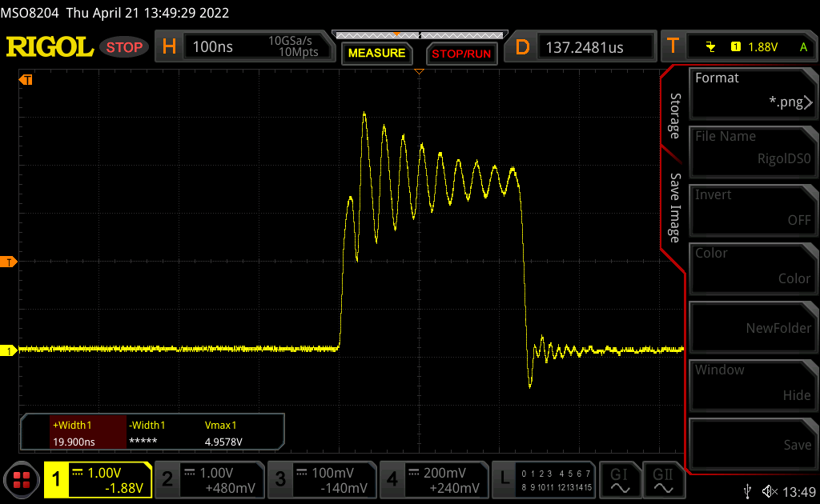Click the Save menu button
820x504 pixels.
click(x=754, y=445)
